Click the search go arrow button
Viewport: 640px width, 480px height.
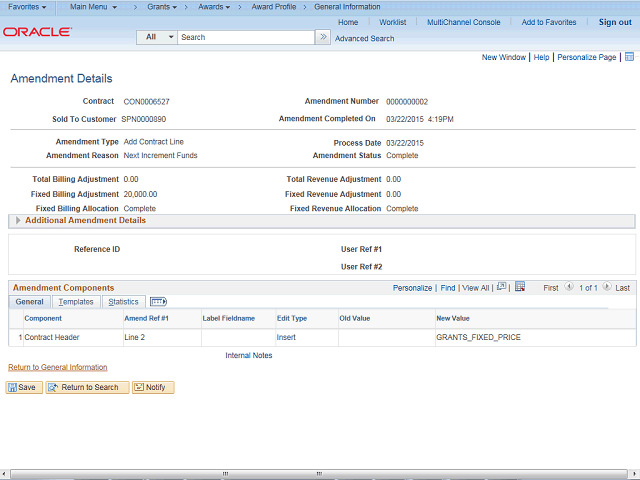323,37
